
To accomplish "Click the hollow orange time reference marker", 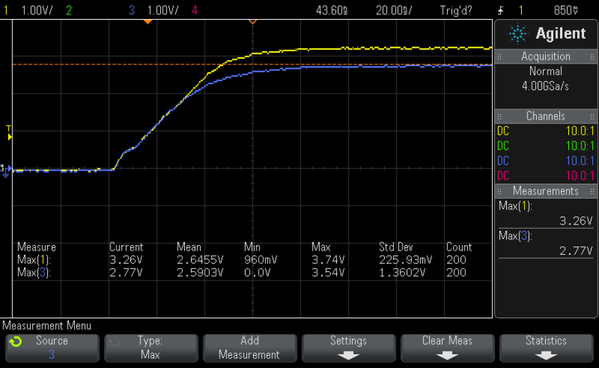I will point(253,22).
